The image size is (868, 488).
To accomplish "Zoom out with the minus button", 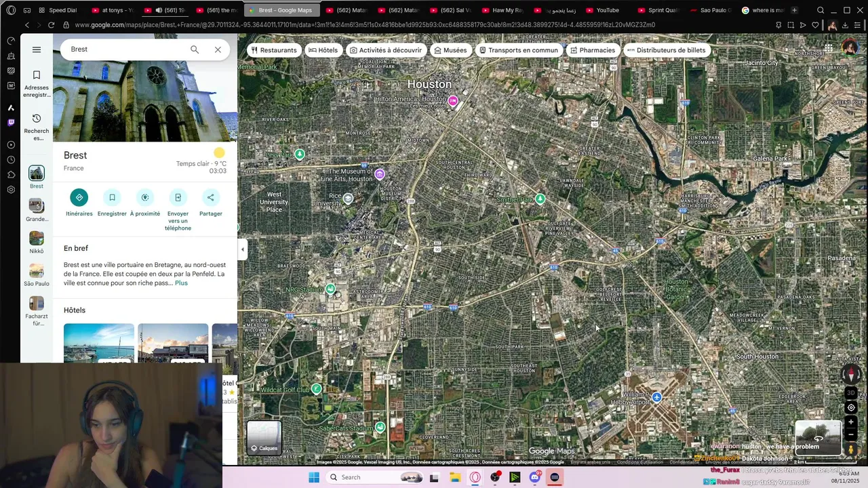I will pyautogui.click(x=851, y=434).
